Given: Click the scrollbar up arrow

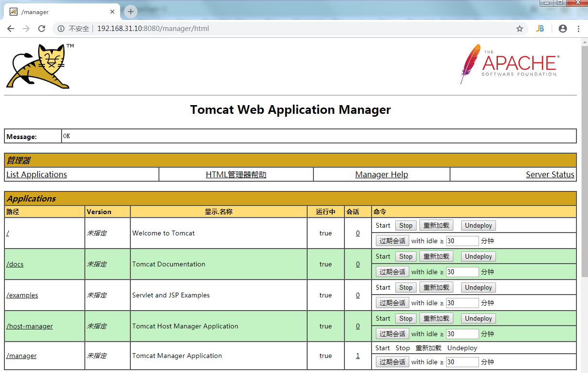Looking at the screenshot, I should tap(584, 42).
